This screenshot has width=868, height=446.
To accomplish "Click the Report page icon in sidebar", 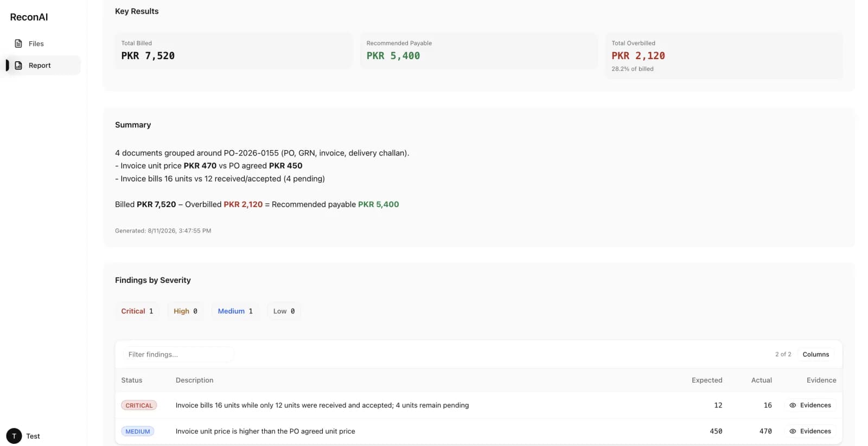I will coord(18,65).
